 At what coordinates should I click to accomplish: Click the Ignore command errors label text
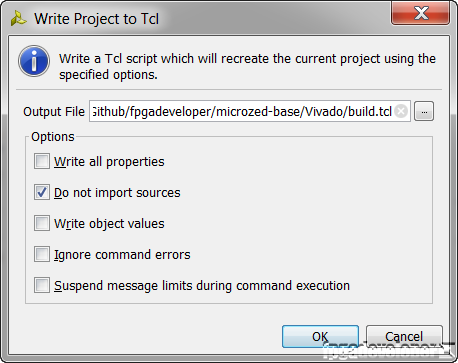[122, 255]
